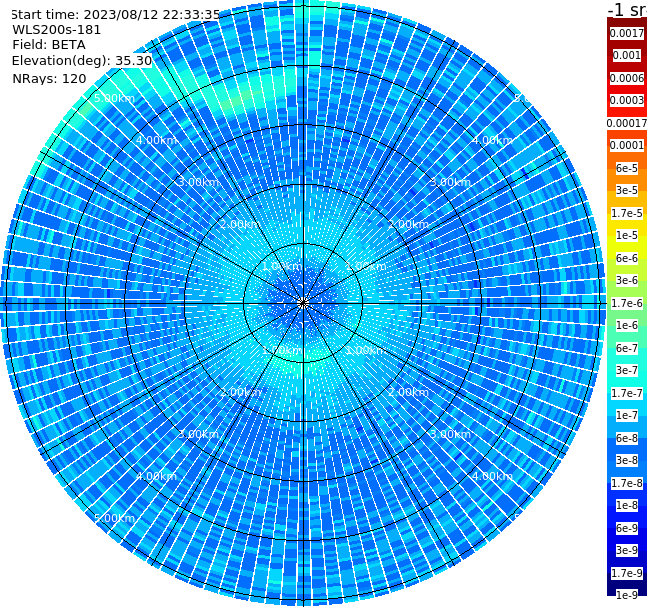The image size is (647, 607).
Task: Select the 6e-6 colorbar label
Action: (x=627, y=258)
